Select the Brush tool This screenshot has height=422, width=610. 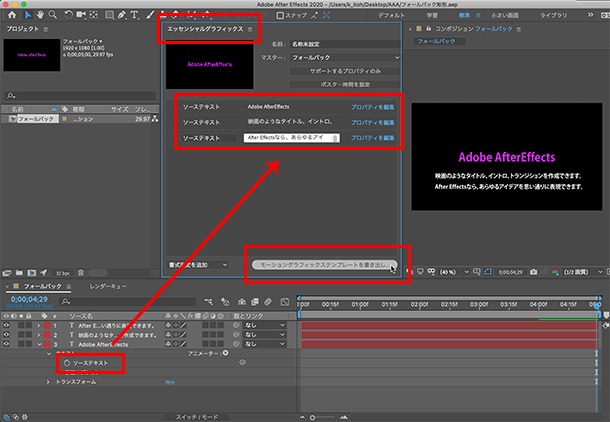(x=150, y=15)
